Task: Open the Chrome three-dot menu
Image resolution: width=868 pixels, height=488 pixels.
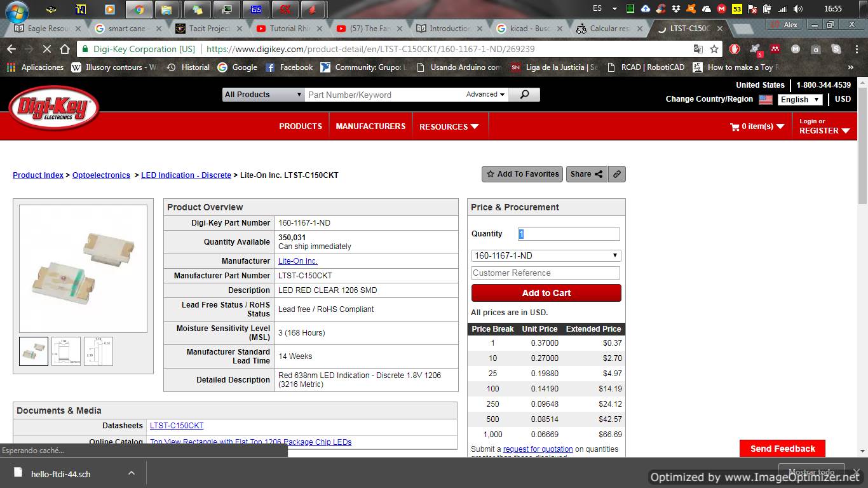Action: tap(855, 49)
